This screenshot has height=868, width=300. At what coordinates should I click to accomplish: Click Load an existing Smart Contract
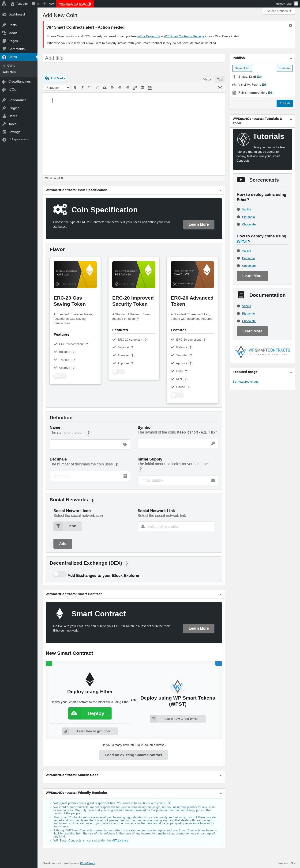point(133,755)
